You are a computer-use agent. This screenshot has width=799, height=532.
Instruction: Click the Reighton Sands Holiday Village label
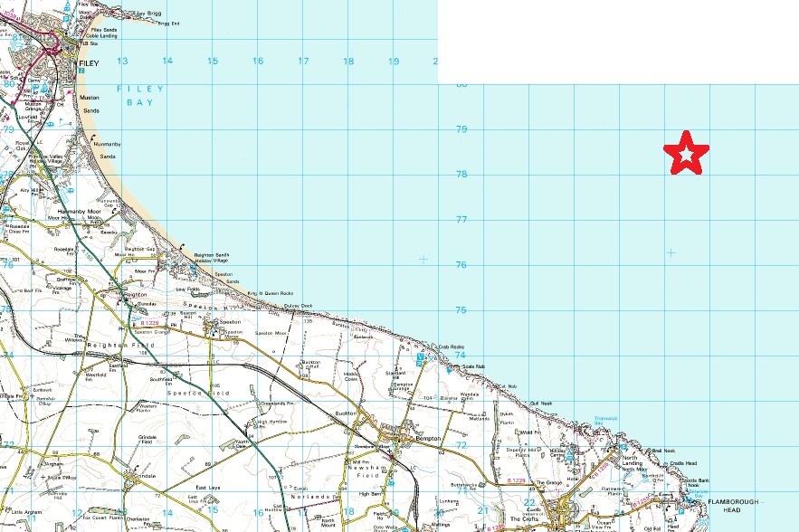(x=212, y=257)
